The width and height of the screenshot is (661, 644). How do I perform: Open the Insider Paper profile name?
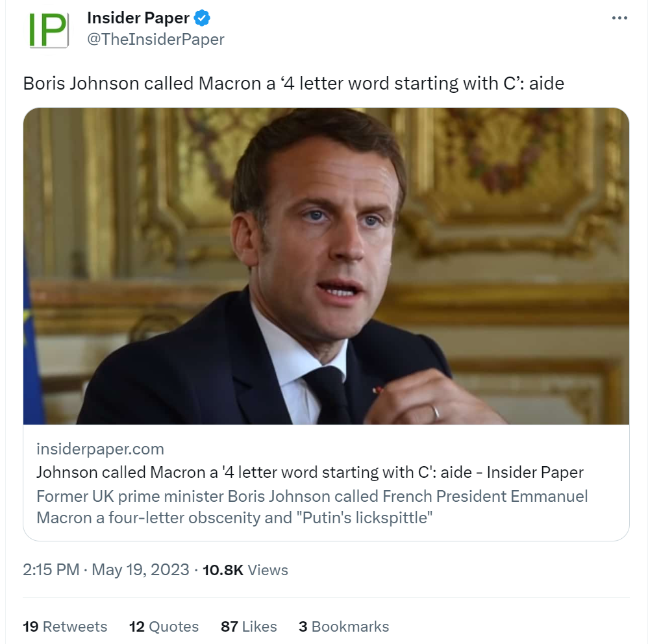pyautogui.click(x=138, y=19)
